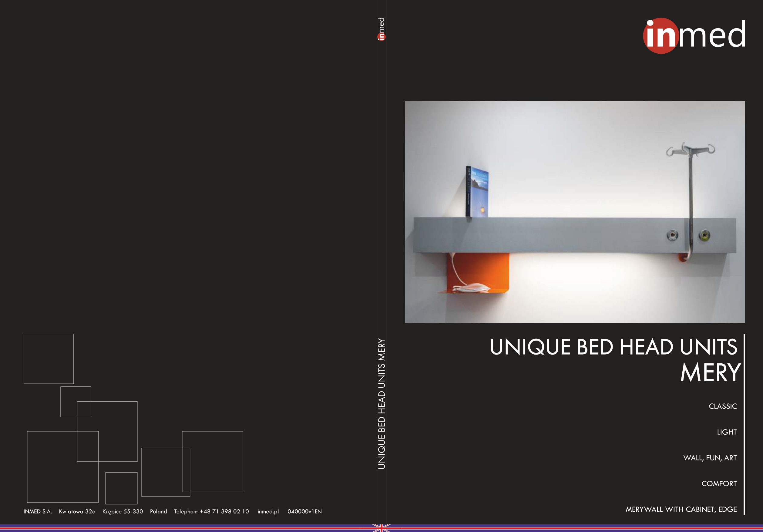Click the 'Poland' text

tap(159, 511)
